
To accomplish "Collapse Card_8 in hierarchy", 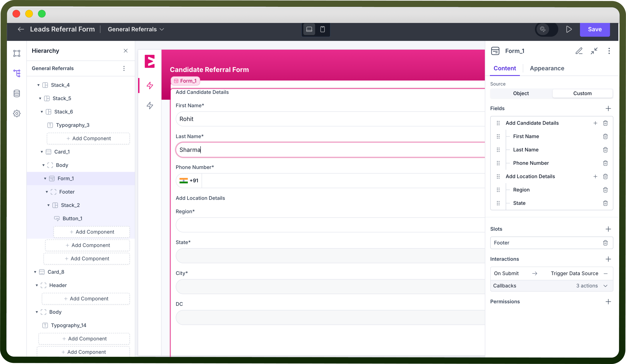I will [35, 272].
